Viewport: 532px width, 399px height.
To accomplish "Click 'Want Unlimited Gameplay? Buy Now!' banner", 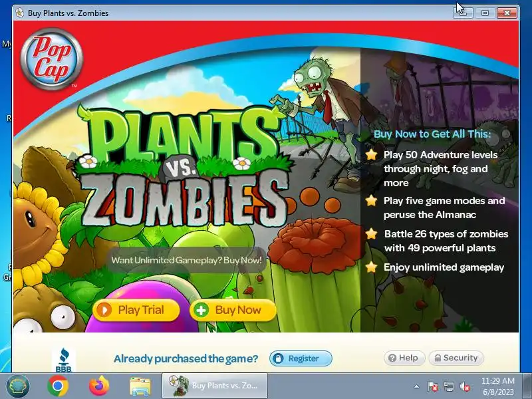I will coord(187,260).
